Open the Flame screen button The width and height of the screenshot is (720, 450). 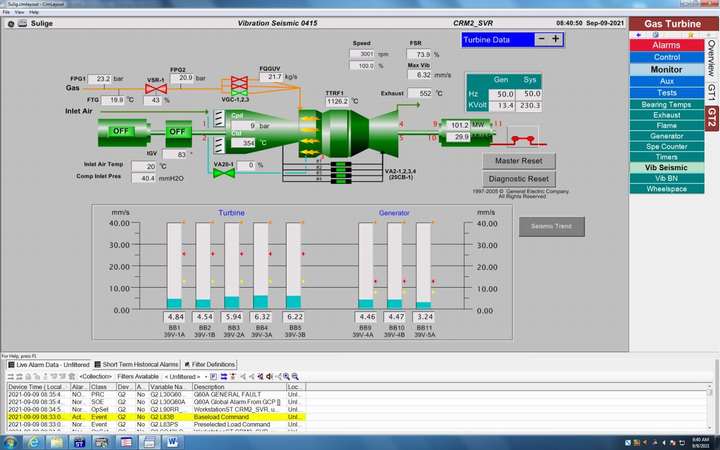point(666,126)
